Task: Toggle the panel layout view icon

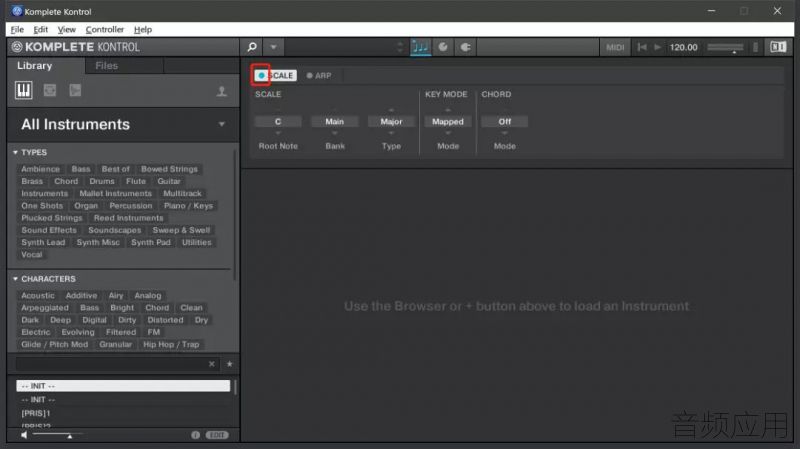Action: (x=778, y=47)
